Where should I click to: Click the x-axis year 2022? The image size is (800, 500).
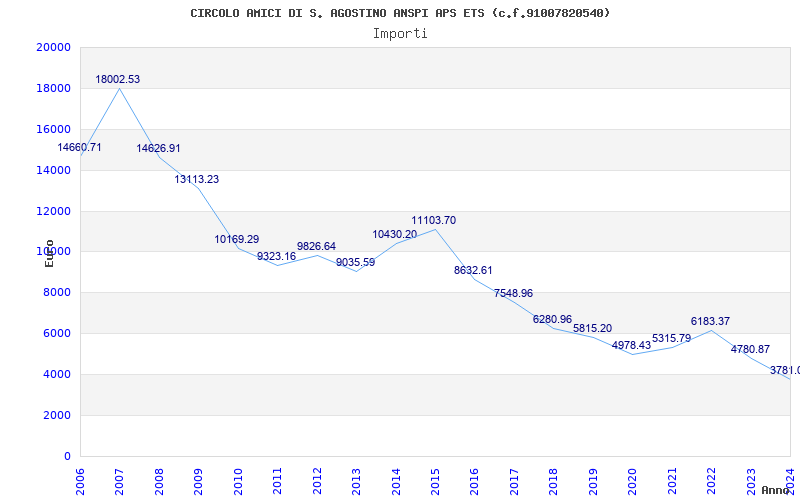tap(711, 481)
